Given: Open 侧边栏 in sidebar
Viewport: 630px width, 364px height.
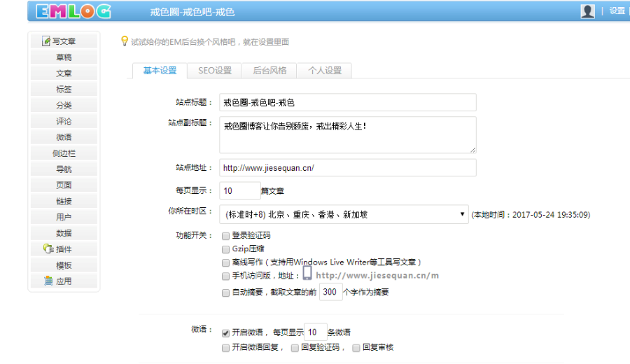Looking at the screenshot, I should (x=64, y=153).
